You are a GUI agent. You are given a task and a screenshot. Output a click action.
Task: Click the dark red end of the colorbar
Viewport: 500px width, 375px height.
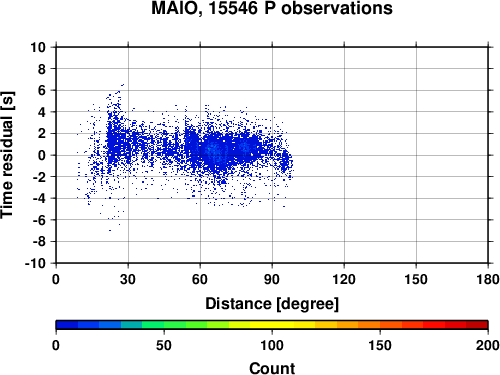(477, 325)
